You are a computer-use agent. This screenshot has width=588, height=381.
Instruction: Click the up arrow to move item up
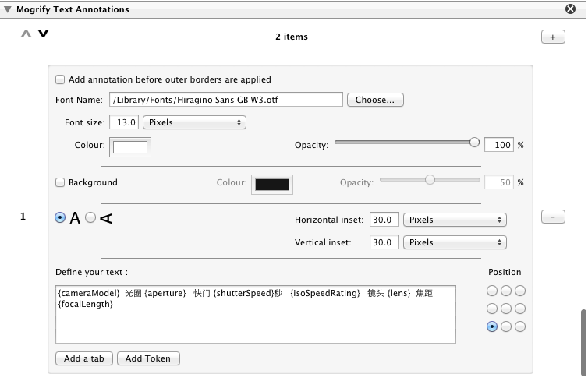tap(27, 34)
